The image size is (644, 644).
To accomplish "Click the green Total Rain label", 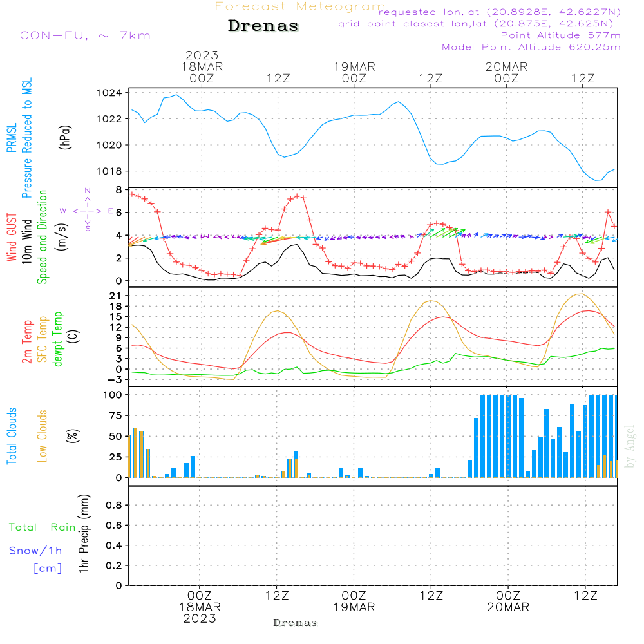I will tap(43, 527).
